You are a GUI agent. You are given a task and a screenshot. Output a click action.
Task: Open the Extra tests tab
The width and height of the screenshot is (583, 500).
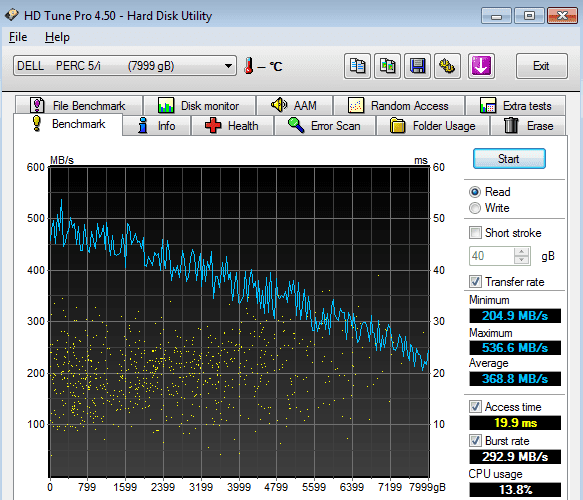click(x=516, y=106)
